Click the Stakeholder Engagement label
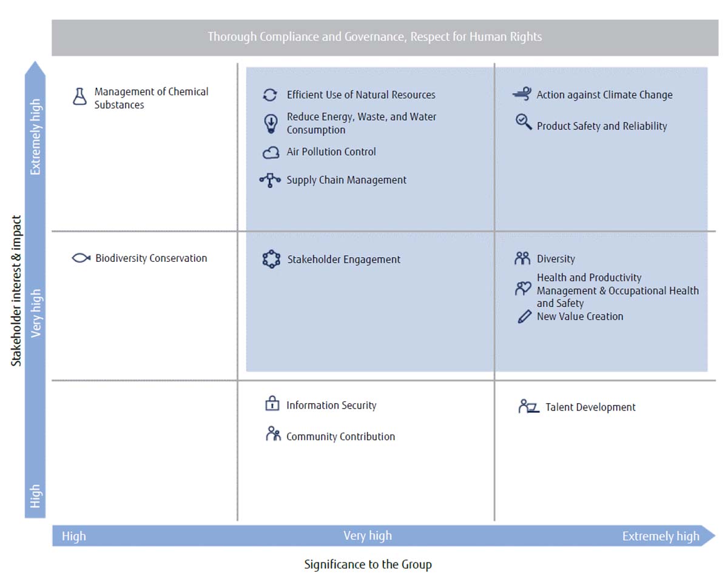Image resolution: width=728 pixels, height=588 pixels. [344, 259]
